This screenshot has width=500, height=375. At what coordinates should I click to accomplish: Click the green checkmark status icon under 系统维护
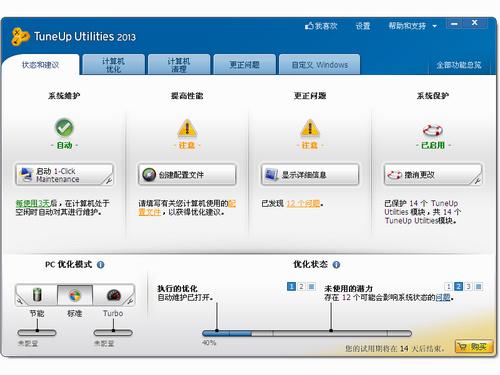(x=64, y=127)
